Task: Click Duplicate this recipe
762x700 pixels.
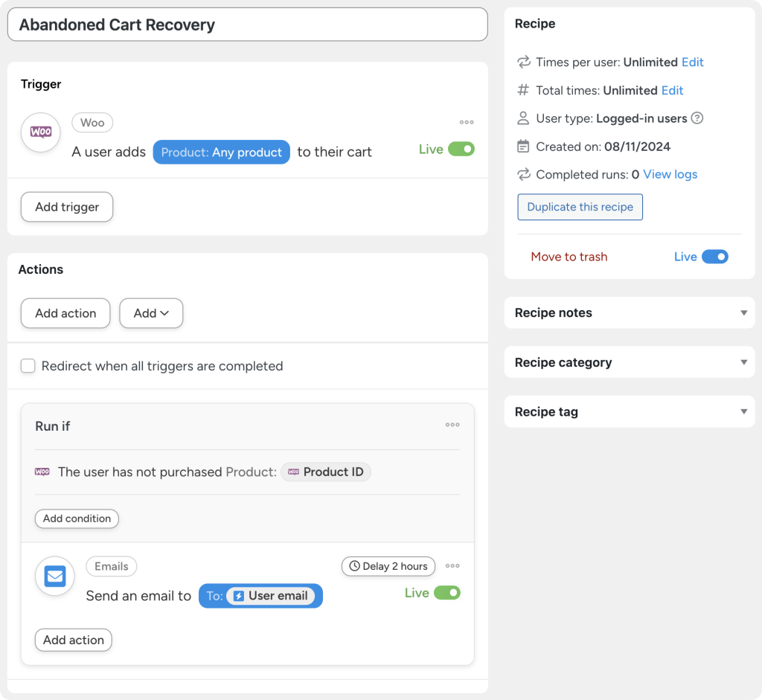Action: point(580,207)
